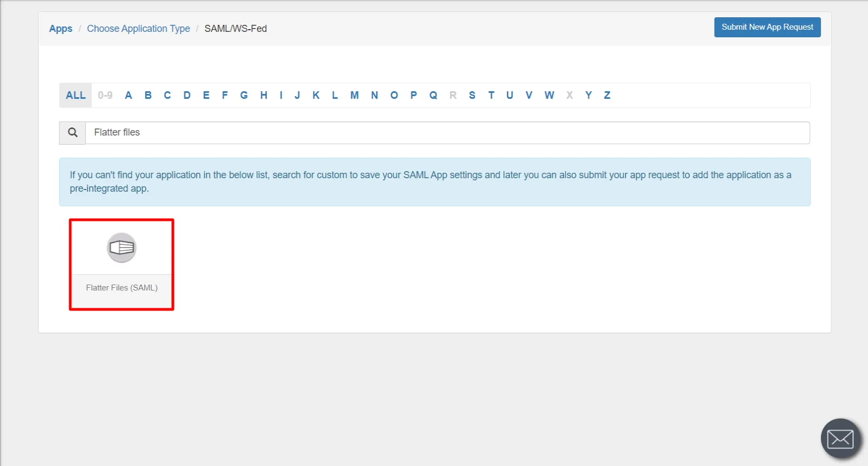Filter apps by letter A
The width and height of the screenshot is (868, 466).
pos(129,95)
